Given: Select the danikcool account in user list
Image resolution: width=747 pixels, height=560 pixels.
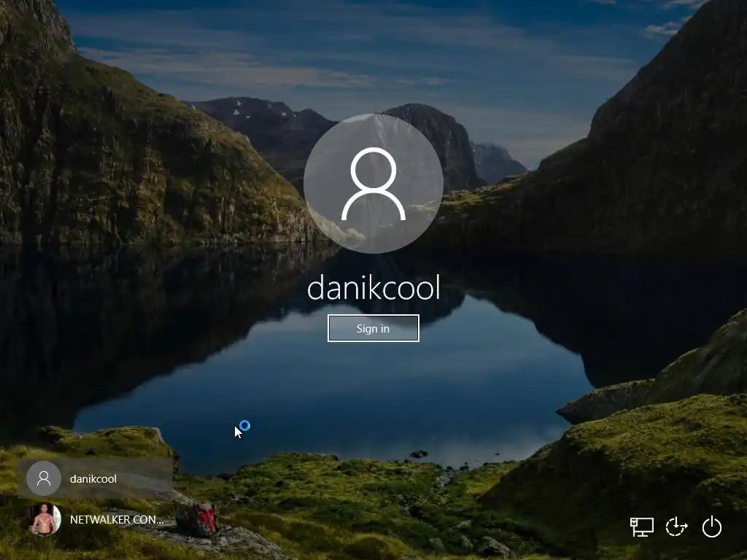Looking at the screenshot, I should 96,478.
